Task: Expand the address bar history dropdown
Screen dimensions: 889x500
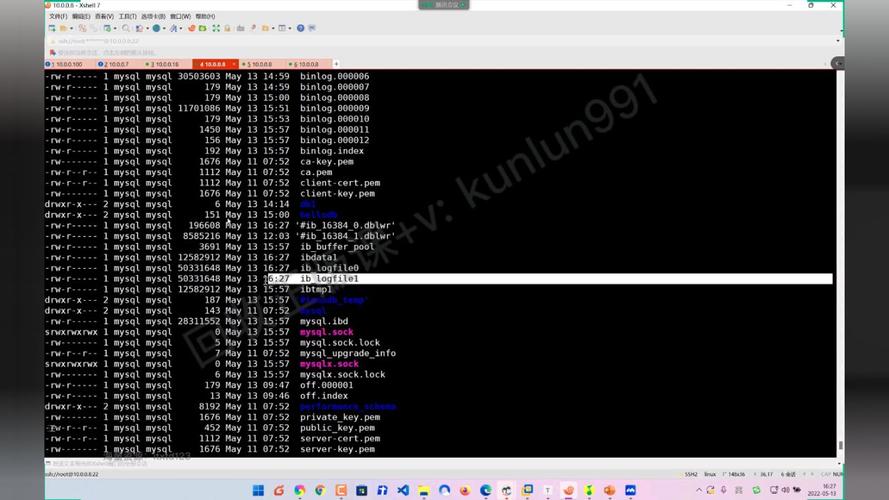Action: [838, 41]
